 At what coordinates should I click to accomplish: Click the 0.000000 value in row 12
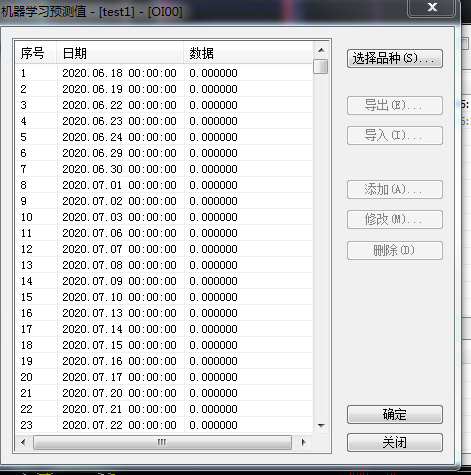click(x=213, y=249)
